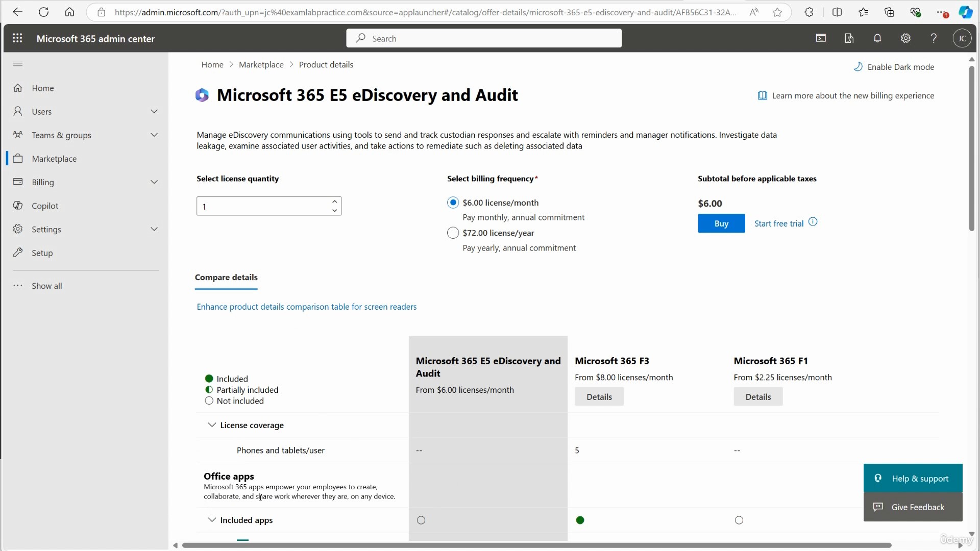Click the book icon beside billing experience link
This screenshot has height=551, width=980.
point(762,95)
